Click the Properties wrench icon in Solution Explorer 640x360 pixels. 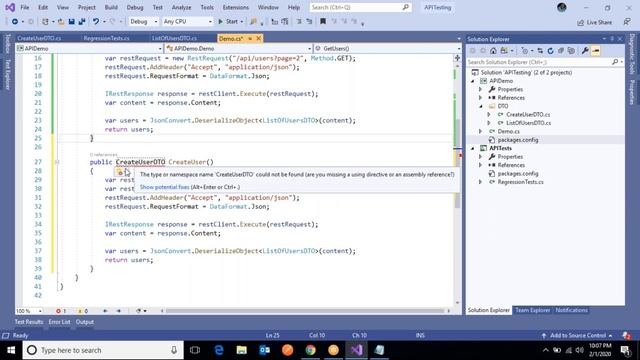coord(585,51)
